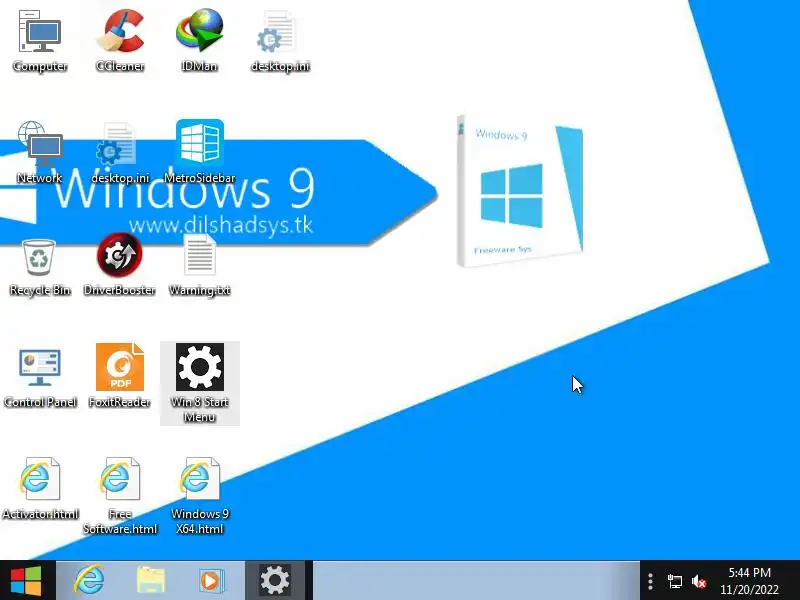
Task: Launch DriverBooster from the desktop
Action: [x=120, y=265]
